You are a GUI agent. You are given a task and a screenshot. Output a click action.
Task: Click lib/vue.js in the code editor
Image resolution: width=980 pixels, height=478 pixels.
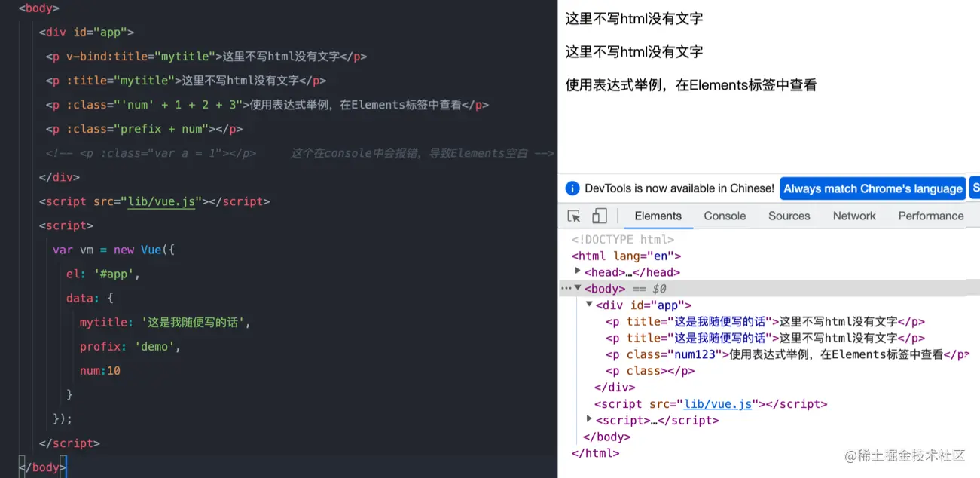162,201
